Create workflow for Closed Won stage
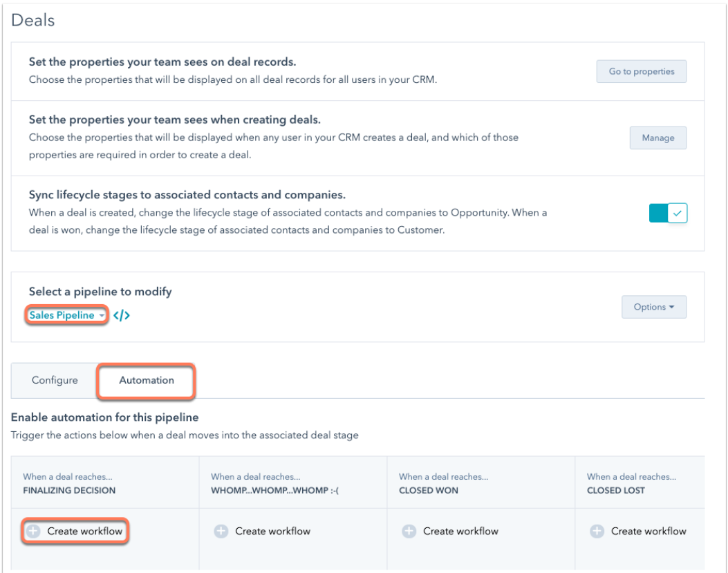 (450, 532)
